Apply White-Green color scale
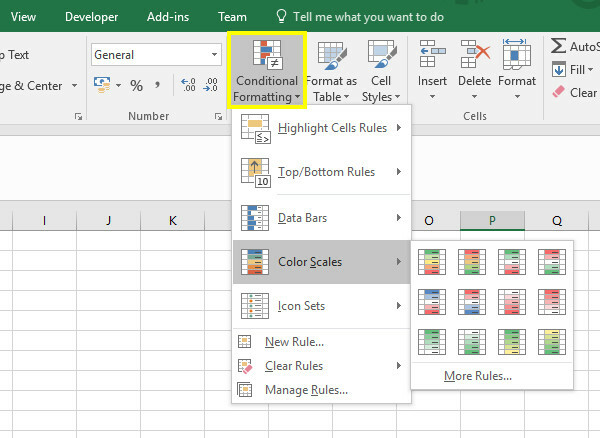 (x=472, y=342)
